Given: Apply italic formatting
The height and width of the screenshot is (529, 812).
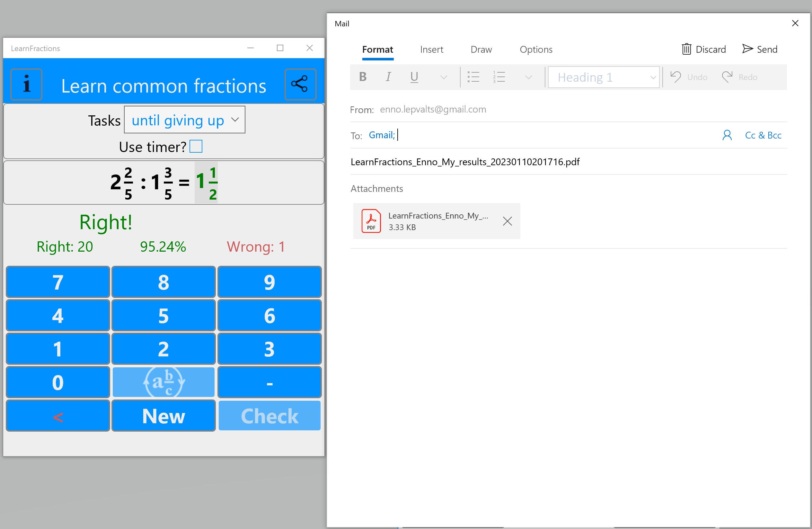Looking at the screenshot, I should coord(388,77).
